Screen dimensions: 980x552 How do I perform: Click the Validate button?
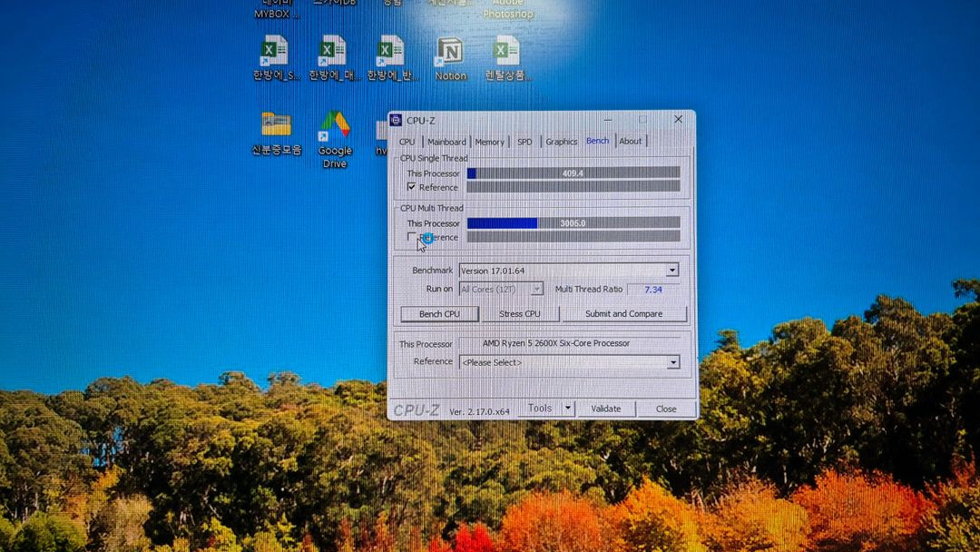tap(606, 409)
